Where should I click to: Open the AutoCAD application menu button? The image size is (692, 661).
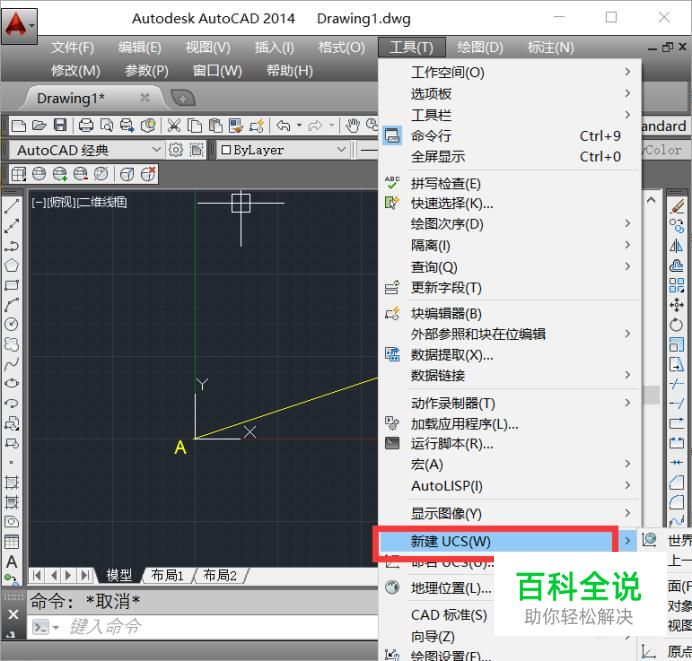[19, 26]
